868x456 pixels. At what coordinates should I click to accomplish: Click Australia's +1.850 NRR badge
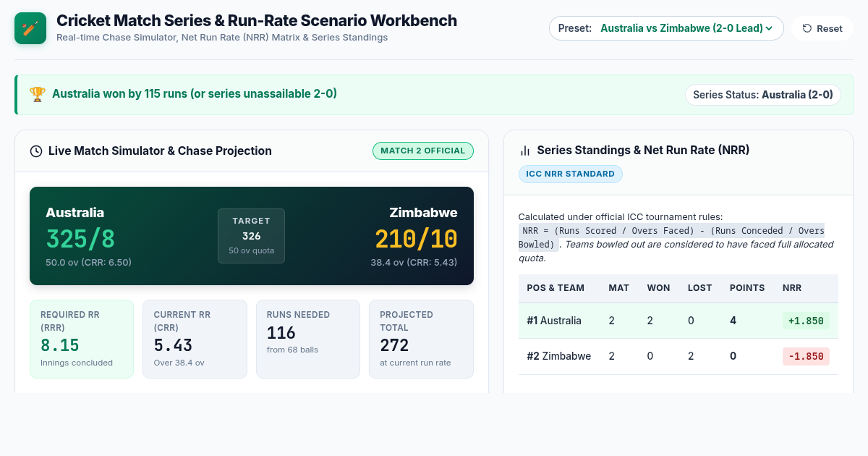point(806,321)
